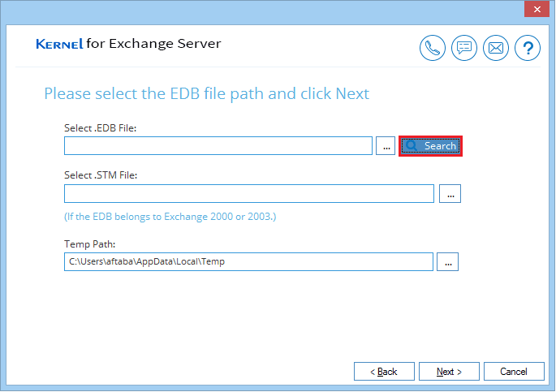Focus the Select .EDB File text box
The height and width of the screenshot is (392, 556).
click(218, 145)
